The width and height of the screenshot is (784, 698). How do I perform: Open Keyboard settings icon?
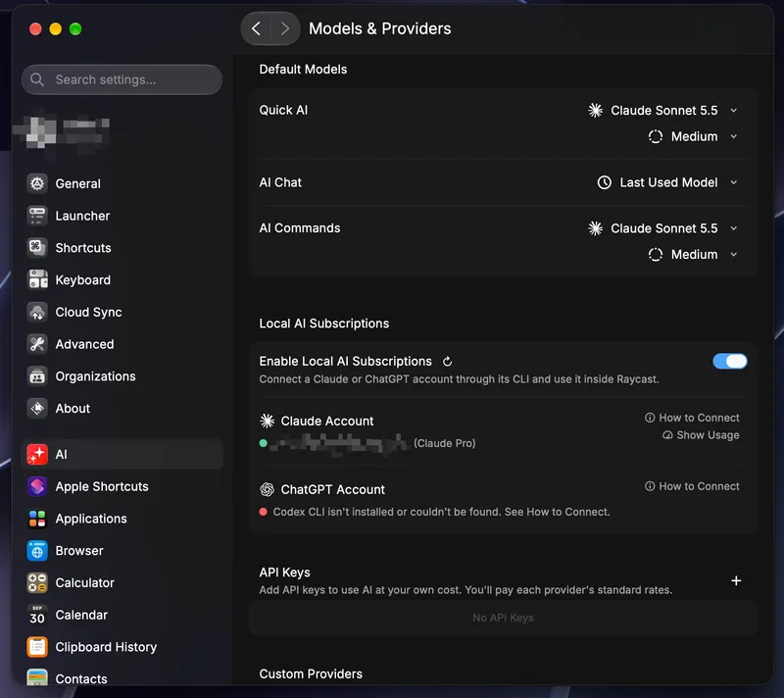coord(37,279)
